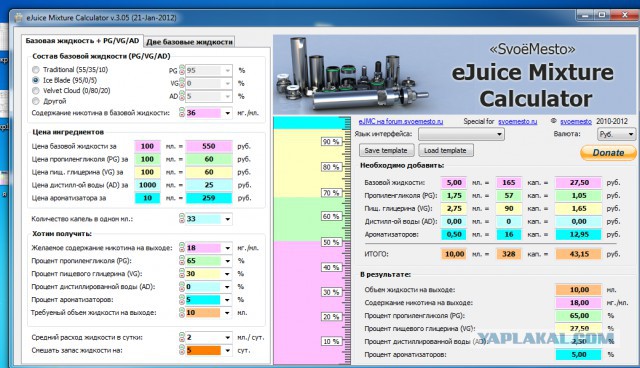
Task: Select Velvet Cloud (0/80/20) base composition
Action: tap(36, 91)
